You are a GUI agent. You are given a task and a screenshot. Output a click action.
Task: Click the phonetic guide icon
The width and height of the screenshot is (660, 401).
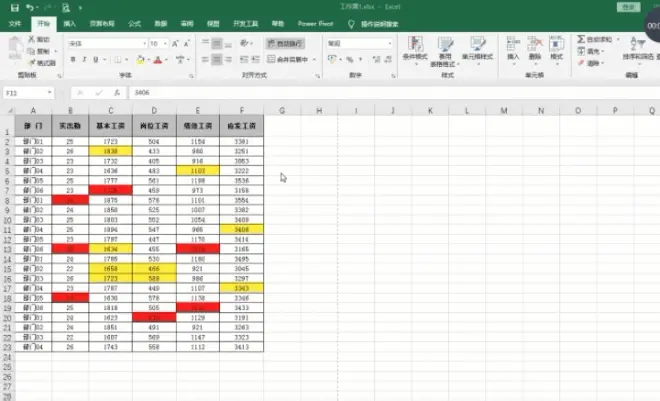(180, 60)
